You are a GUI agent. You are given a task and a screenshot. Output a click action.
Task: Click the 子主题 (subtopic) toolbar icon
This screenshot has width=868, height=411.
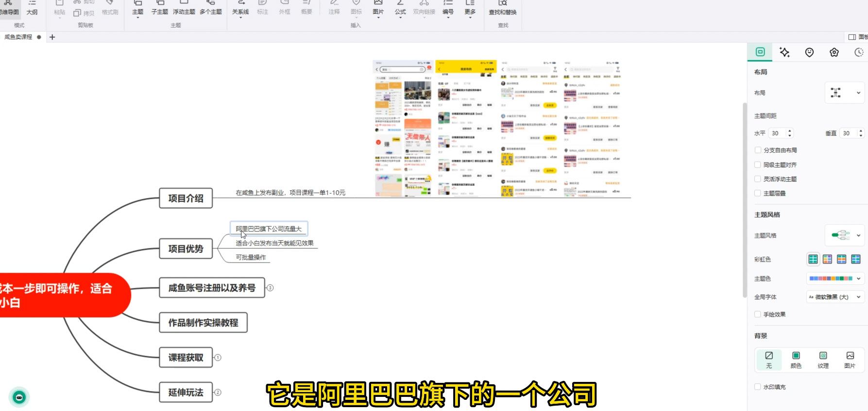(159, 7)
